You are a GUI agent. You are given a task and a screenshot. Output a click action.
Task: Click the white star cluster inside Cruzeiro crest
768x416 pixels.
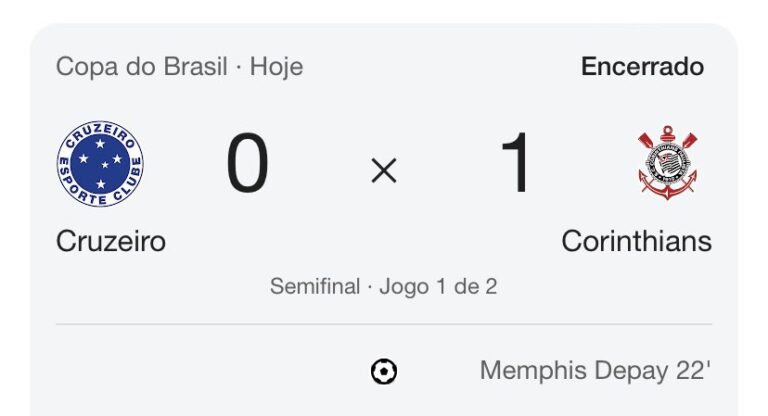(100, 161)
